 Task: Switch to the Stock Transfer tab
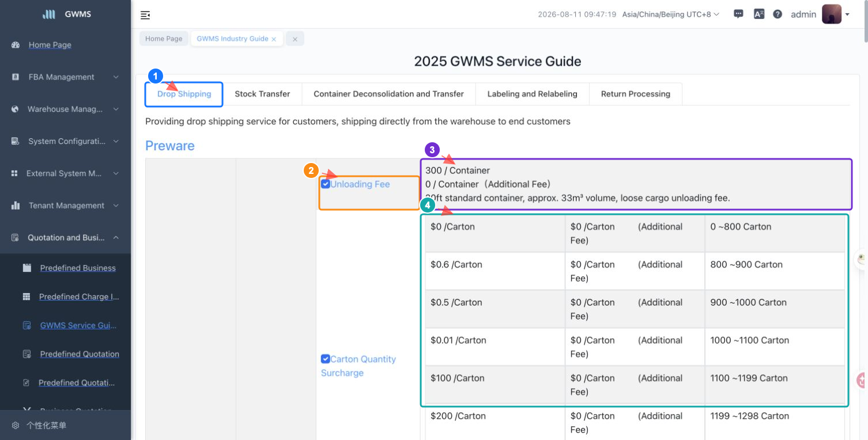tap(262, 94)
